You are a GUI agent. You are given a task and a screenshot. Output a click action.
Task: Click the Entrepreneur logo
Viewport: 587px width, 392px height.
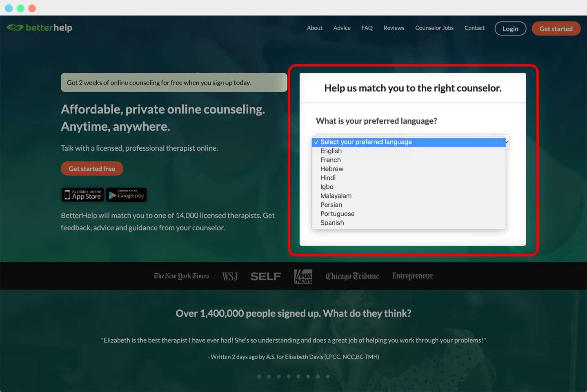point(412,276)
